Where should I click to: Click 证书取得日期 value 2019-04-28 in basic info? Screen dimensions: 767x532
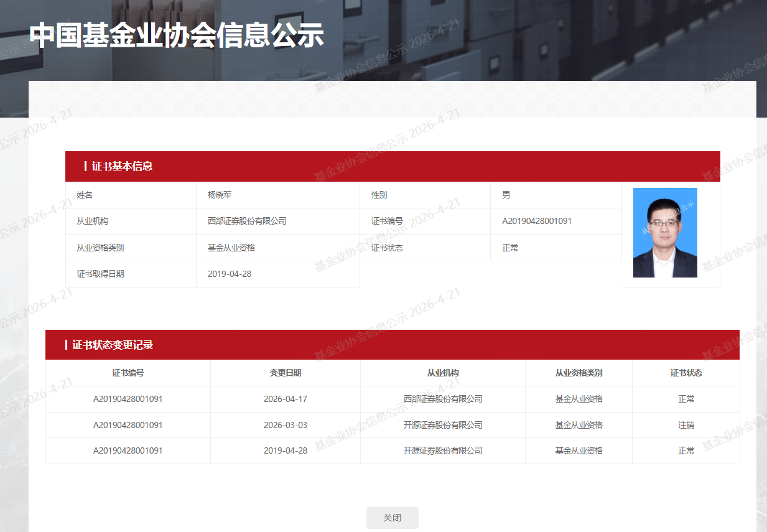click(x=230, y=274)
